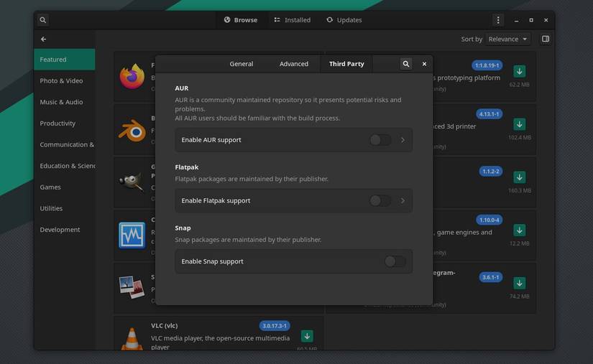Image resolution: width=593 pixels, height=364 pixels.
Task: Click the Sort by label
Action: click(x=472, y=39)
